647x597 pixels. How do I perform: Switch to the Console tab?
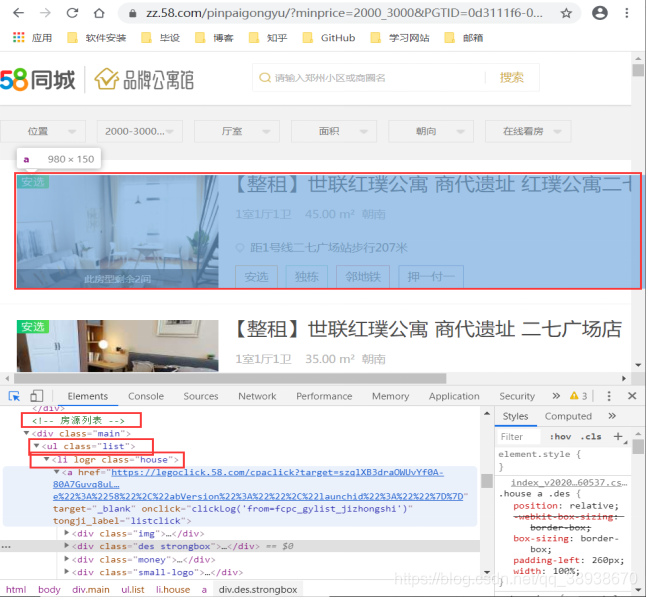[146, 396]
